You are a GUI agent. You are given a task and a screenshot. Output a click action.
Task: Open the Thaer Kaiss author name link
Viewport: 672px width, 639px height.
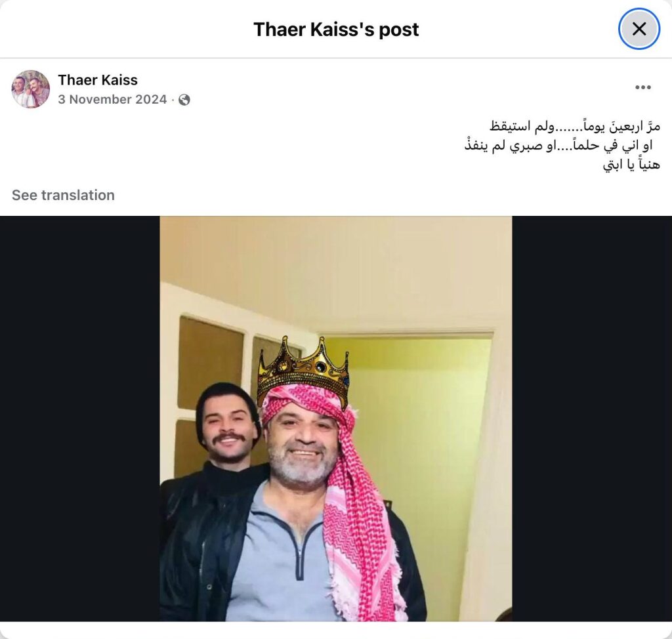[98, 80]
